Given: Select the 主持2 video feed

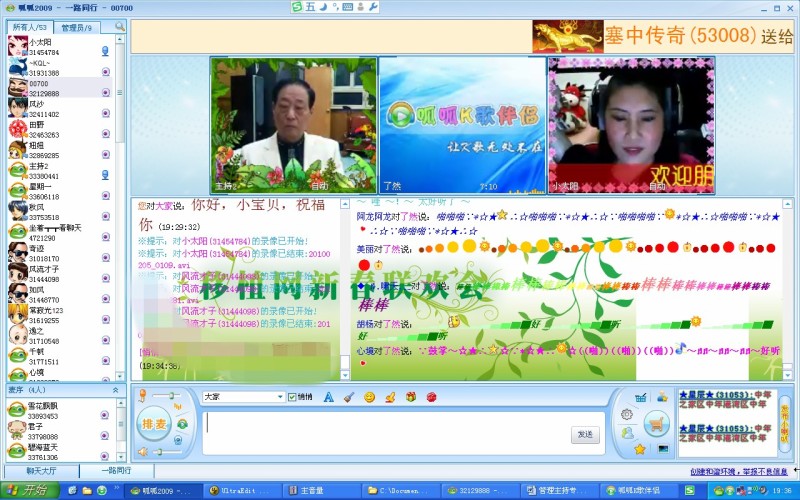Looking at the screenshot, I should (x=293, y=125).
